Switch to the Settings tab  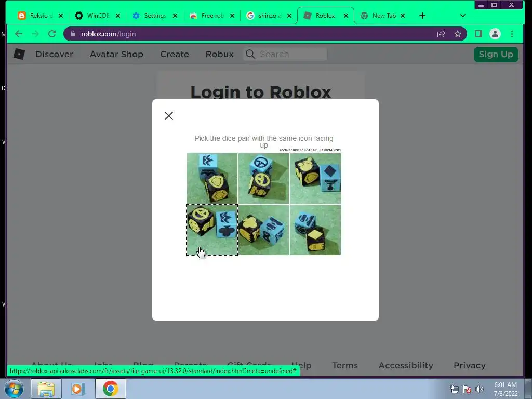tap(150, 16)
